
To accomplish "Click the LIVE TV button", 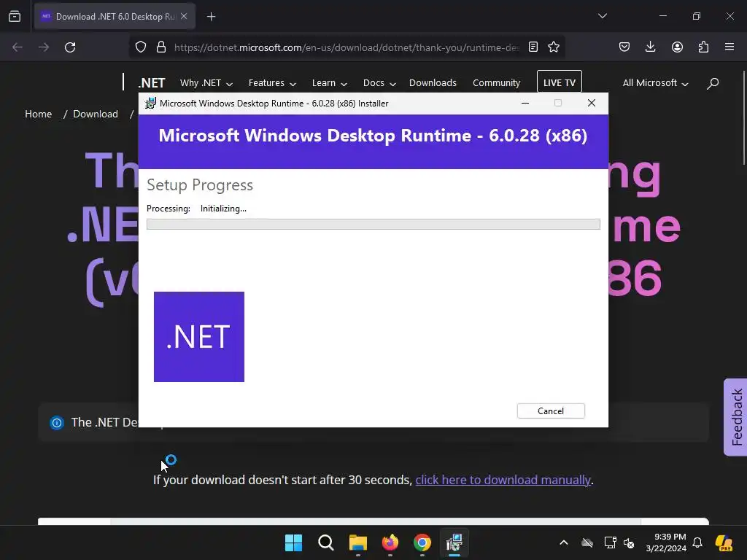I will click(x=560, y=82).
